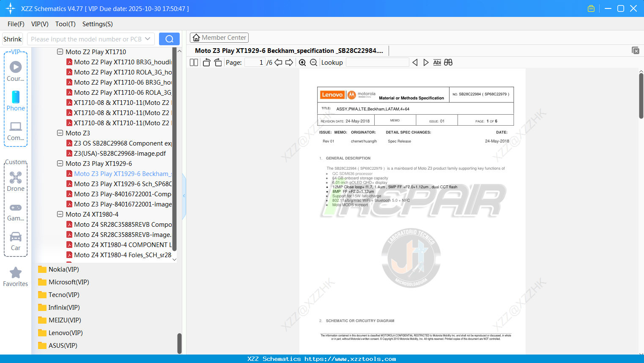Open 'Z3 OS SB28C29968 Component' file

119,143
